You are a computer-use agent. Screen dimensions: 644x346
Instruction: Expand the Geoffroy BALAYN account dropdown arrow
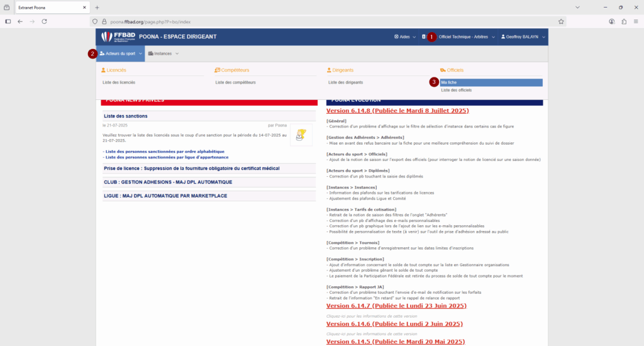[543, 37]
